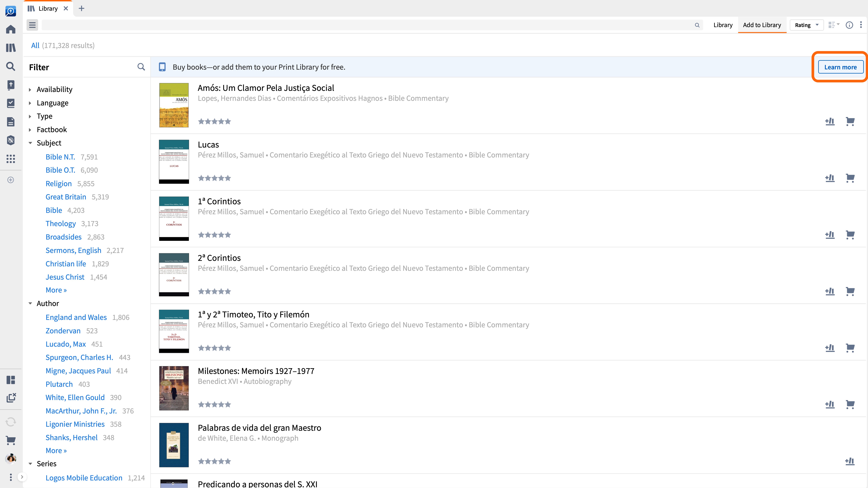Click star rating for Milestones: Memoirs
This screenshot has width=868, height=488.
(x=214, y=405)
